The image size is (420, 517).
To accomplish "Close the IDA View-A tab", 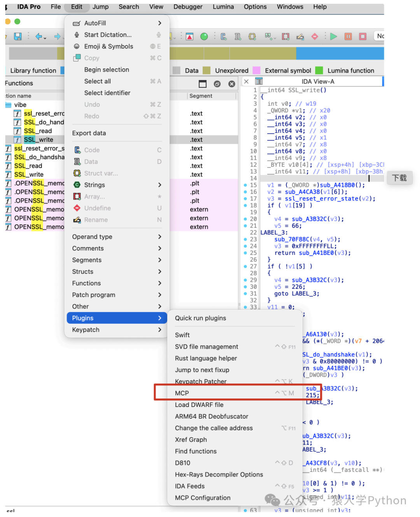I will [x=246, y=82].
